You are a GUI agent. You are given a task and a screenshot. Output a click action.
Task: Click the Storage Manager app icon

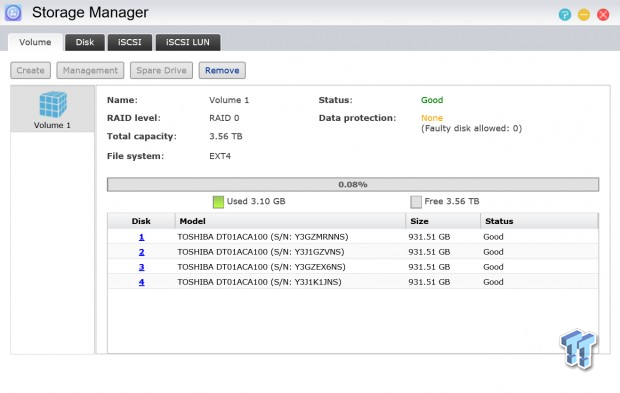click(x=13, y=12)
